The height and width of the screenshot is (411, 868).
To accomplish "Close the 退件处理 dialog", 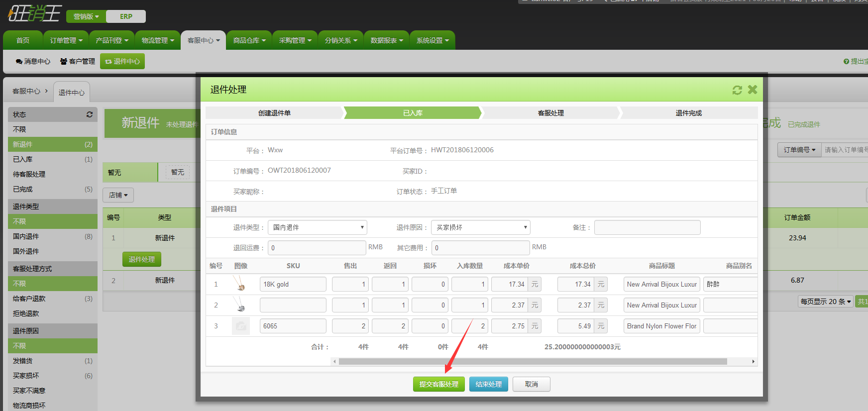I will (x=753, y=90).
